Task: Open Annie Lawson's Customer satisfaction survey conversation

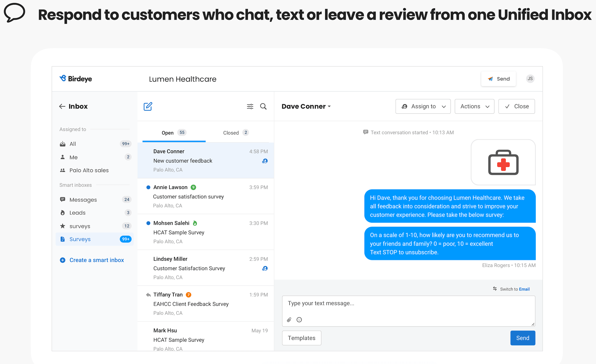Action: point(206,196)
